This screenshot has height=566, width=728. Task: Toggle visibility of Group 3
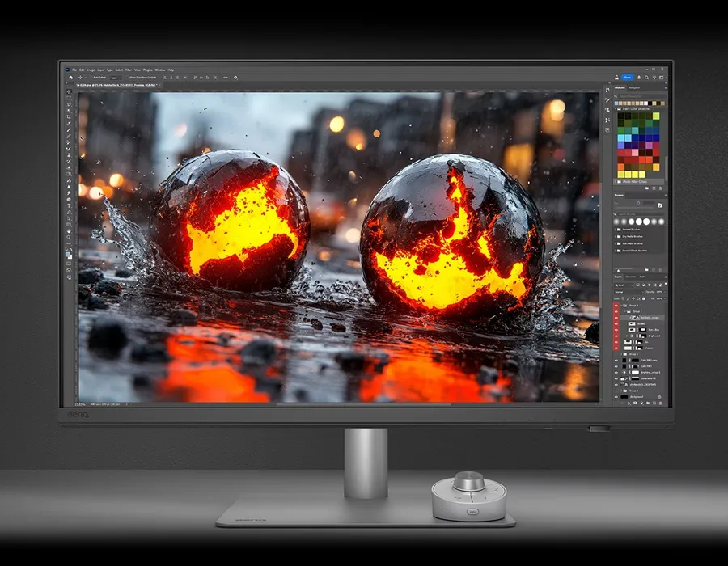(x=615, y=305)
